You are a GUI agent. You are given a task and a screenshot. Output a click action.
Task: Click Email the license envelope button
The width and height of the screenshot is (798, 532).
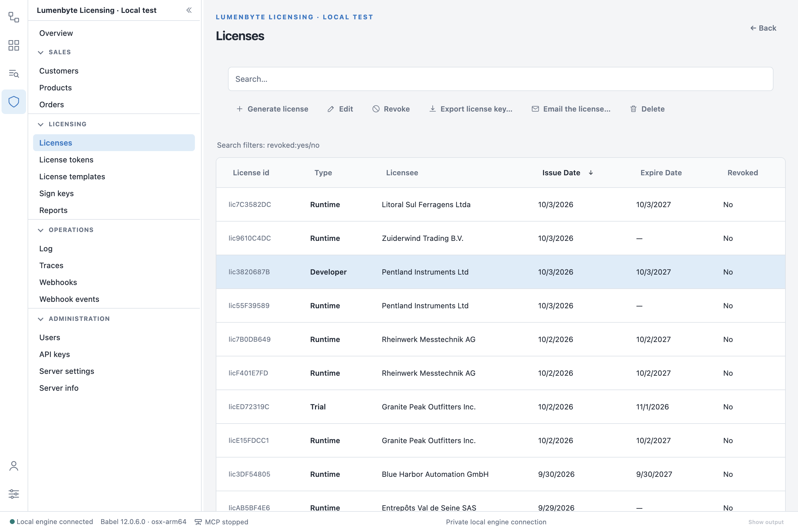coord(571,109)
